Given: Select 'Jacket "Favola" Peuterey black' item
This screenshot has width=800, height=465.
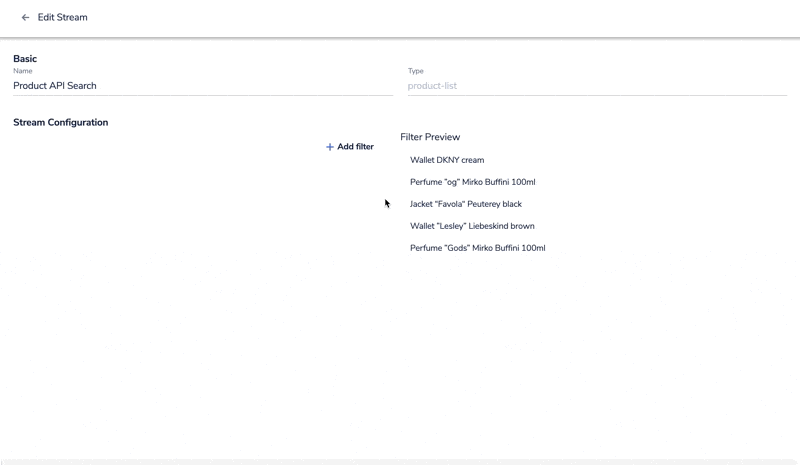Looking at the screenshot, I should (466, 204).
